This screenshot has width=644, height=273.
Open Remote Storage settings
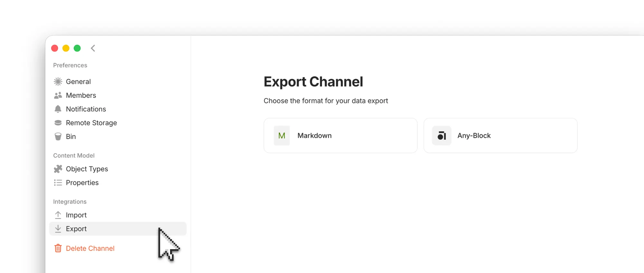pyautogui.click(x=118, y=123)
